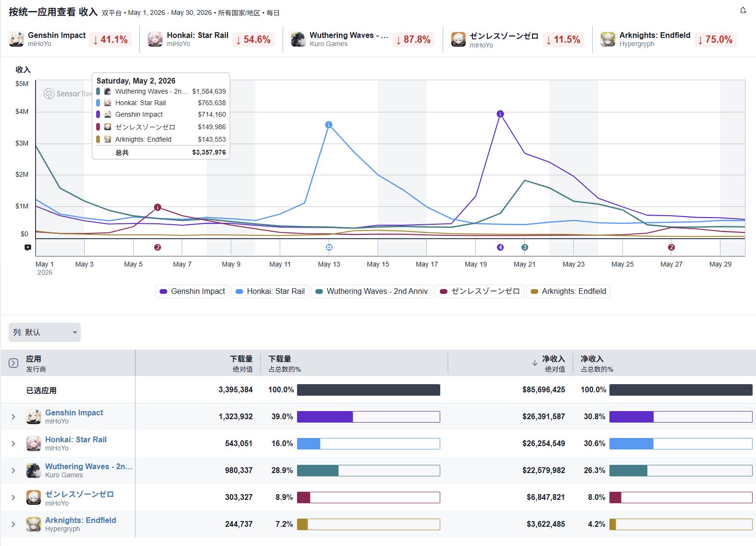The image size is (756, 546).
Task: Toggle Honkai: Star Rail legend series
Action: click(270, 291)
